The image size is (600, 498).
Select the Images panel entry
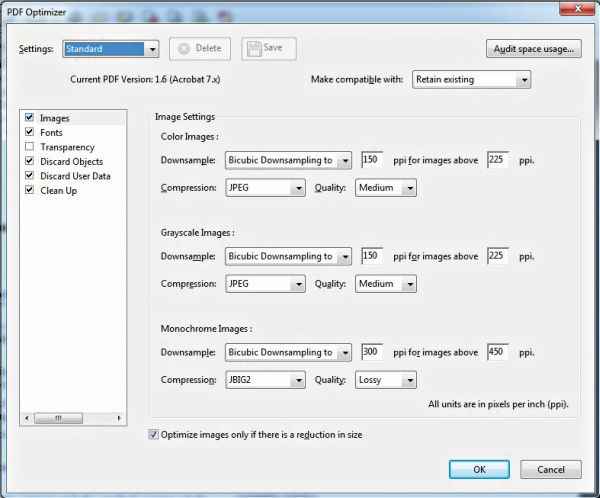[55, 118]
